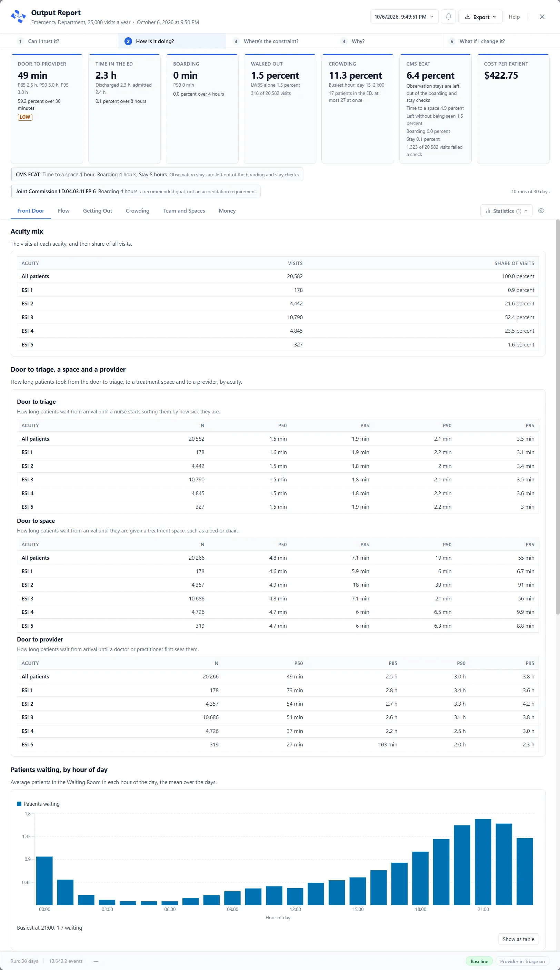Click the Joint Commission LD.04.03.11 EP 6 note
Image resolution: width=560 pixels, height=970 pixels.
tap(136, 192)
